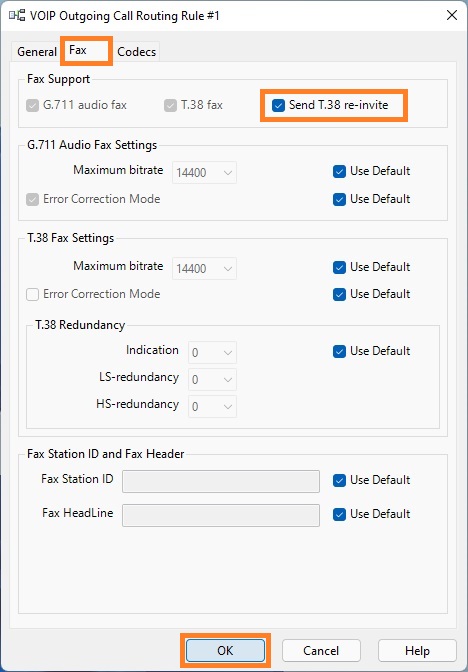Screen dimensions: 468x672
Task: Expand the Indication redundancy dropdown
Action: [x=213, y=353]
